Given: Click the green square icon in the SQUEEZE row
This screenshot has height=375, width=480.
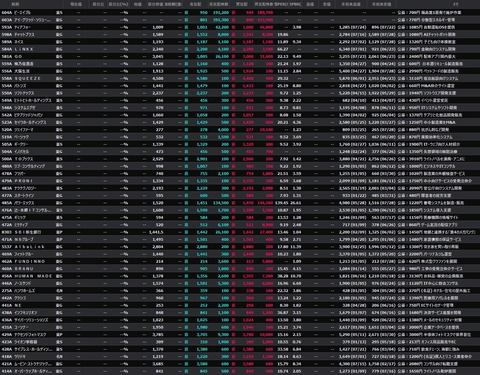Looking at the screenshot, I should click(186, 79).
